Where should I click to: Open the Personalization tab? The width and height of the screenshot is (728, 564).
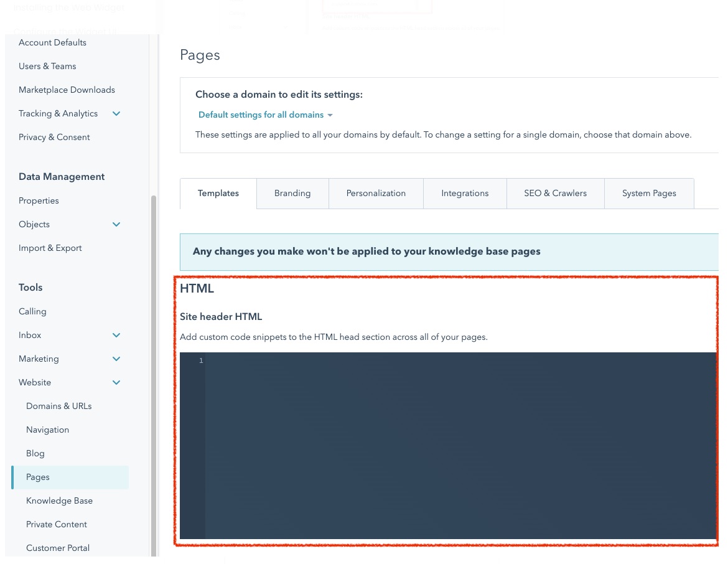[x=376, y=193]
